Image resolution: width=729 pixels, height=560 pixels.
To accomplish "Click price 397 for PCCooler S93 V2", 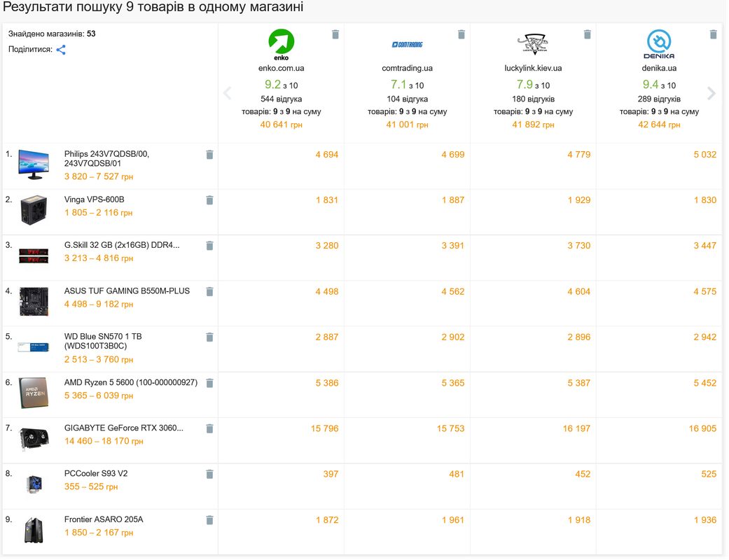I will [331, 475].
